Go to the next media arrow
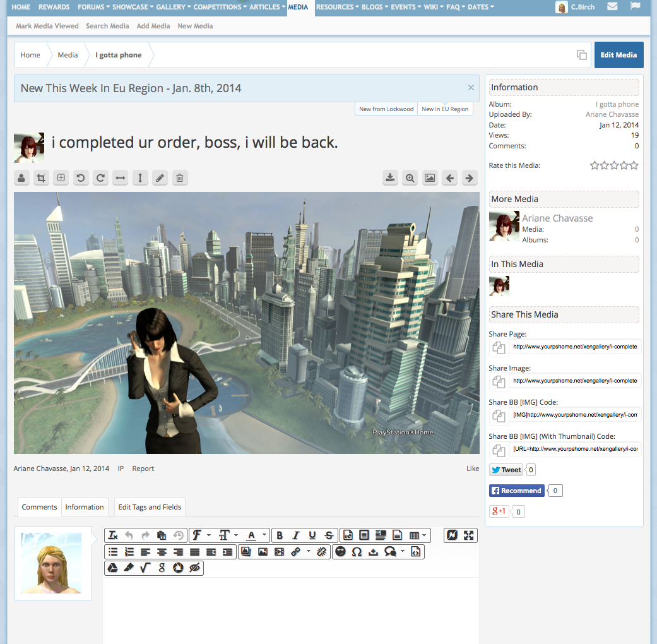Image resolution: width=657 pixels, height=644 pixels. click(x=470, y=178)
